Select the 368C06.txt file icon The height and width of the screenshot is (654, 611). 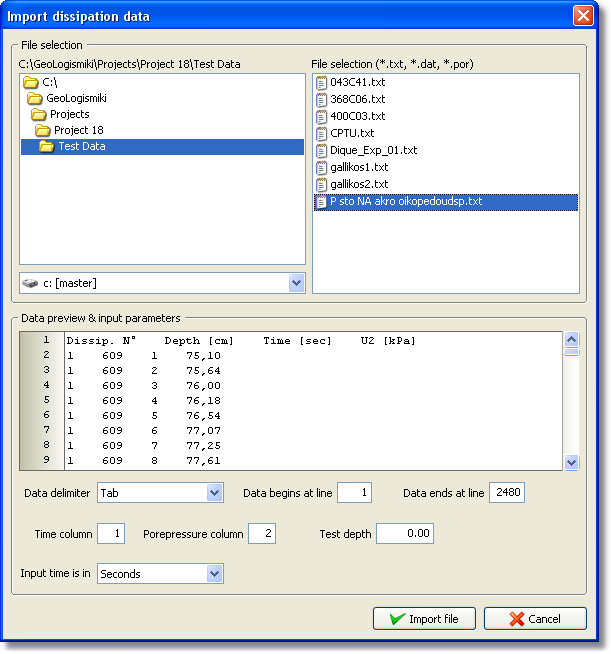[x=321, y=99]
